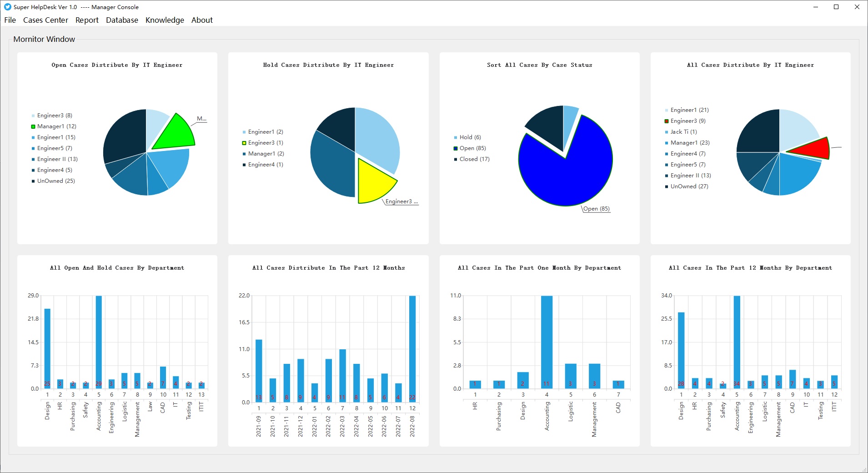868x473 pixels.
Task: Click the Open (85) legend marker
Action: [456, 148]
